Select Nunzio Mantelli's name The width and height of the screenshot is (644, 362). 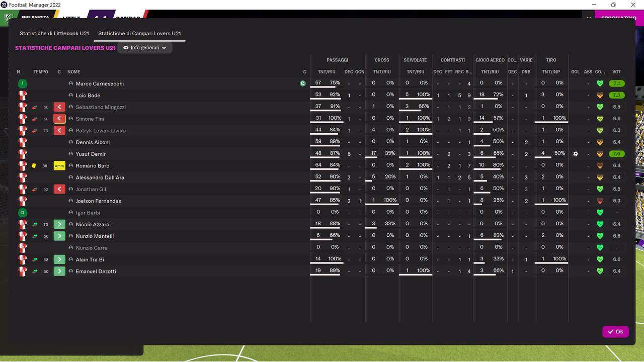point(95,236)
